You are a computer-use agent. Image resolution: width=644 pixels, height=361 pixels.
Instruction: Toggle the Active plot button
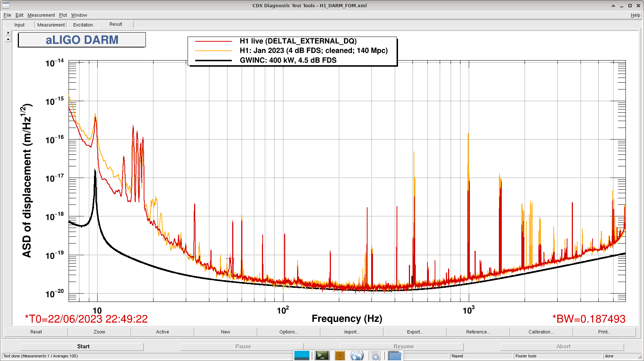[162, 332]
